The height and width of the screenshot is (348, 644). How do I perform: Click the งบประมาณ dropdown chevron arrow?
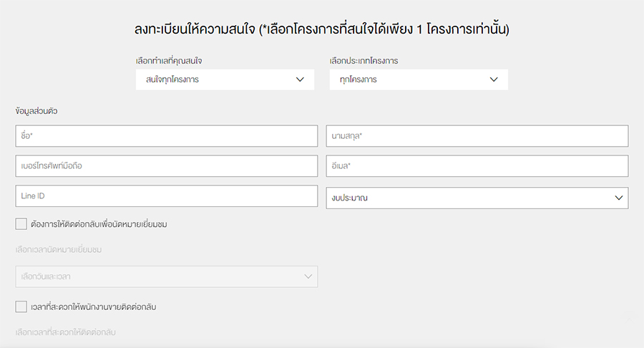(x=619, y=198)
